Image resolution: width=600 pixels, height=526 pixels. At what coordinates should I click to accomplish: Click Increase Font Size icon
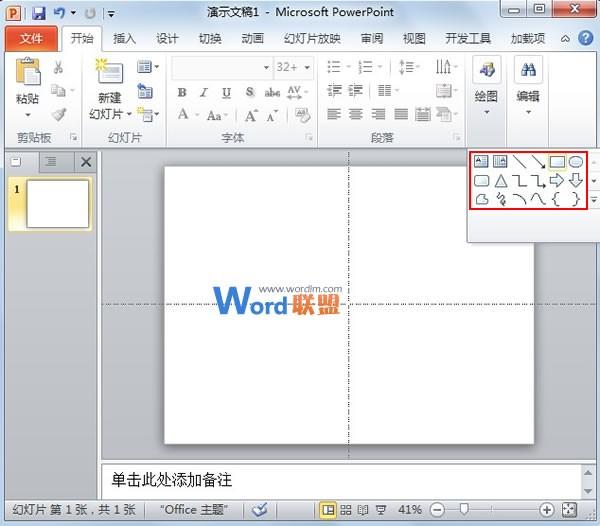(251, 115)
